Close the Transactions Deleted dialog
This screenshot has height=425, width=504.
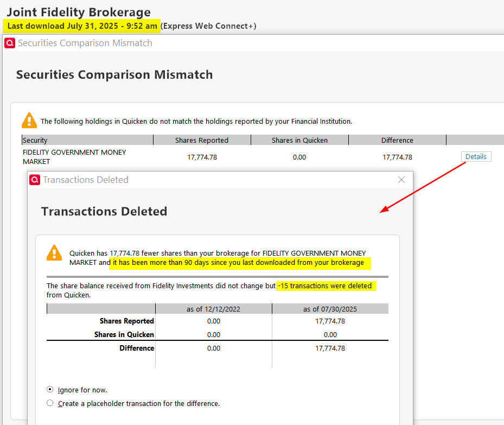point(401,180)
